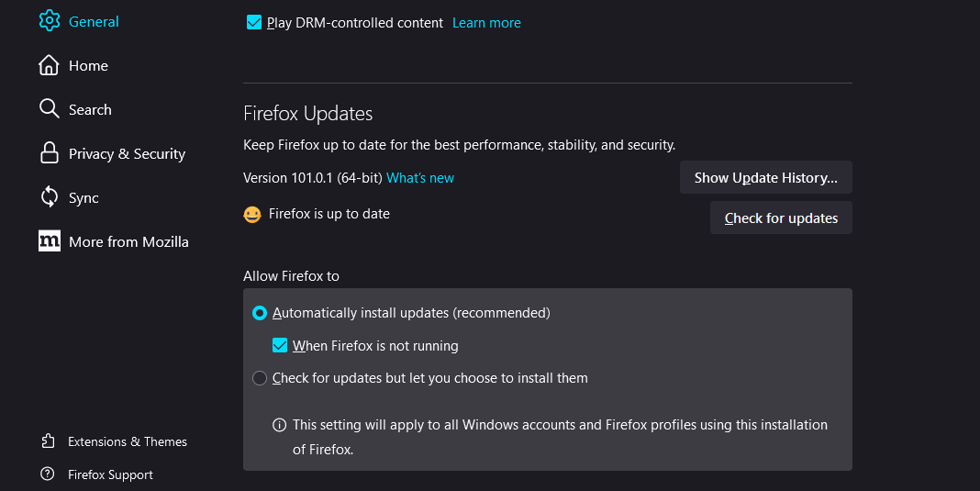
Task: Click Show Update History button
Action: pyautogui.click(x=765, y=178)
